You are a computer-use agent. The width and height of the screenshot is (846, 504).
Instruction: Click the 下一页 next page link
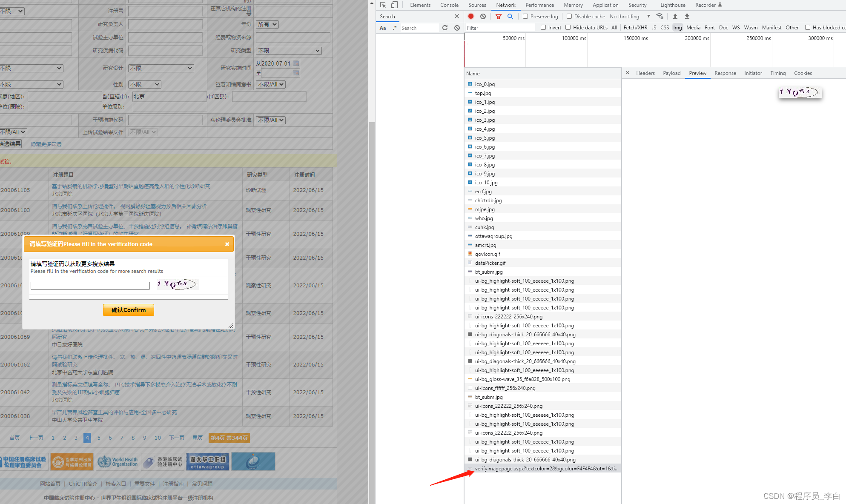tap(177, 438)
